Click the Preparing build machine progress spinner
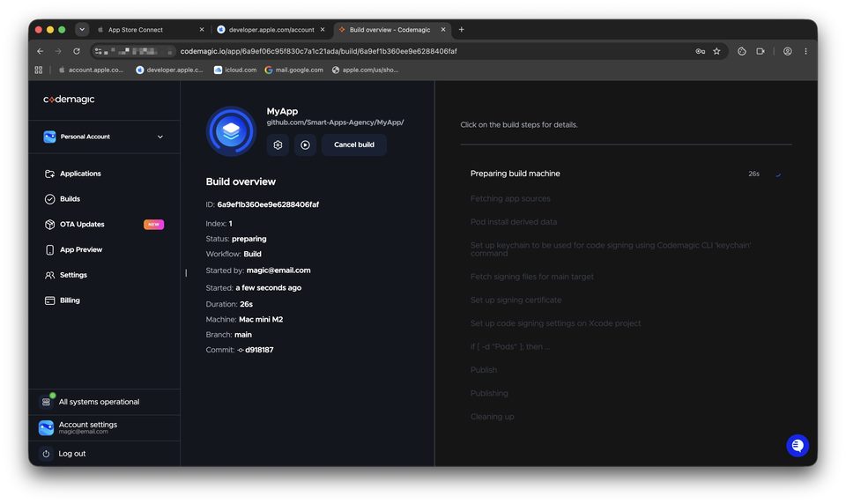The width and height of the screenshot is (846, 504). 778,174
